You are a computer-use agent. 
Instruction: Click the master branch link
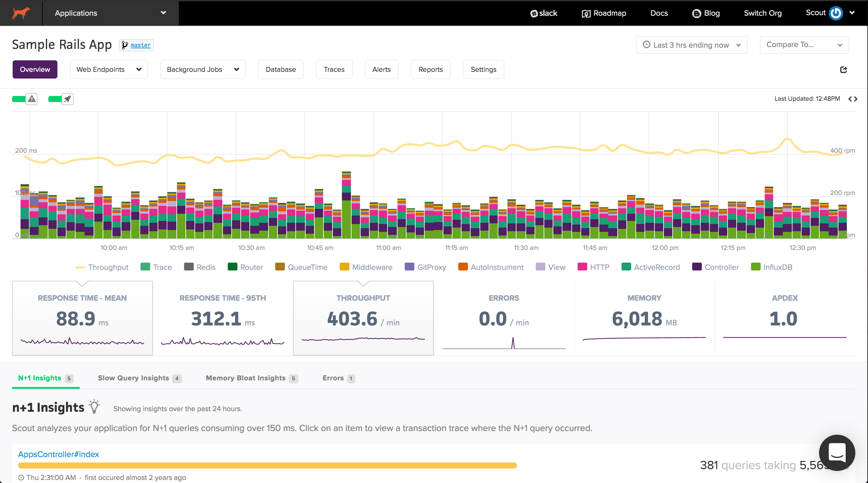tap(140, 45)
